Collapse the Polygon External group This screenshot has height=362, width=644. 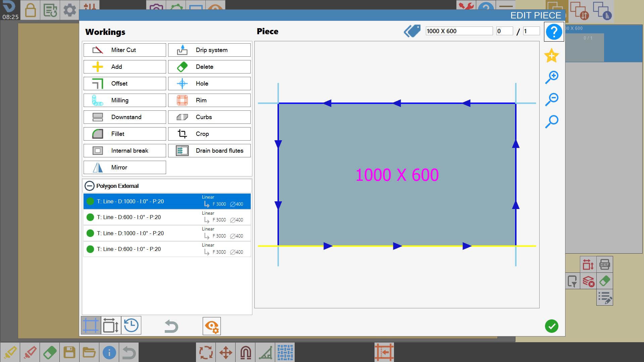coord(89,186)
